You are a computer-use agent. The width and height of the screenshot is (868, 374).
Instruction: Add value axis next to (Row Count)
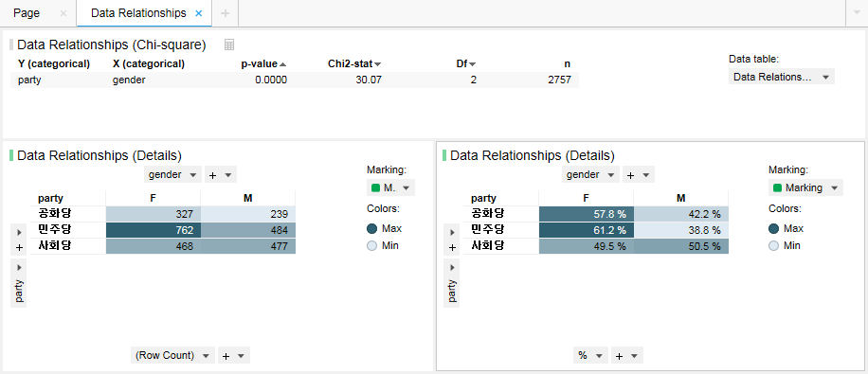coord(234,355)
